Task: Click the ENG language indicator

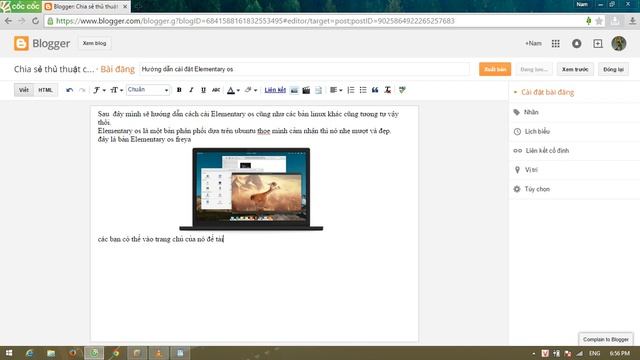Action: [x=594, y=353]
